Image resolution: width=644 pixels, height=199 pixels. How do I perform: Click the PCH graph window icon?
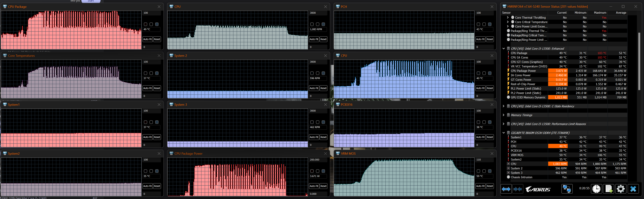[x=338, y=6]
